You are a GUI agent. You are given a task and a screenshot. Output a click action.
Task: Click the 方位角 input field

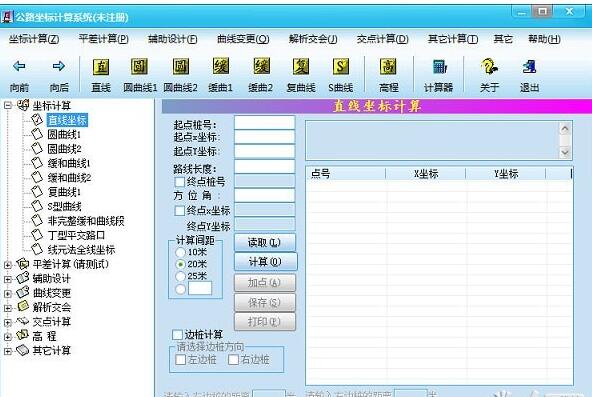click(264, 195)
